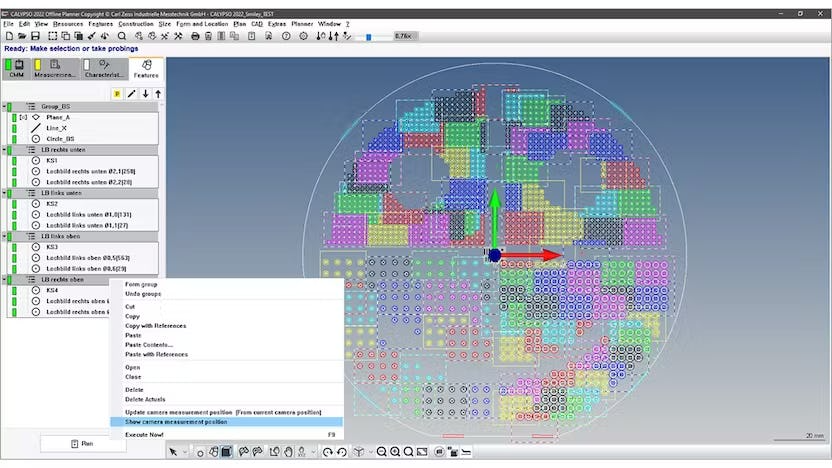Click the blue speed slider handle
832x468 pixels.
[368, 37]
